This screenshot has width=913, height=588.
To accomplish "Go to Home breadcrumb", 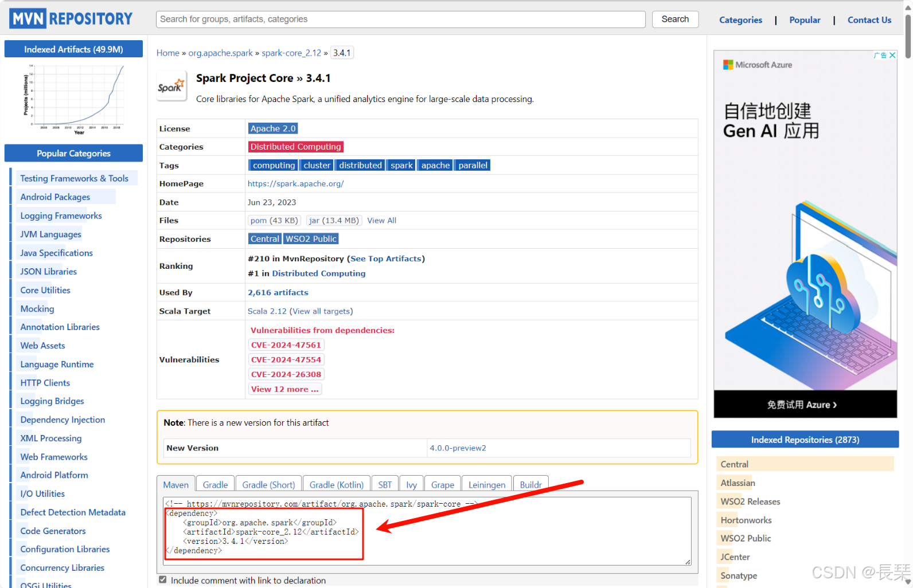I will (168, 53).
